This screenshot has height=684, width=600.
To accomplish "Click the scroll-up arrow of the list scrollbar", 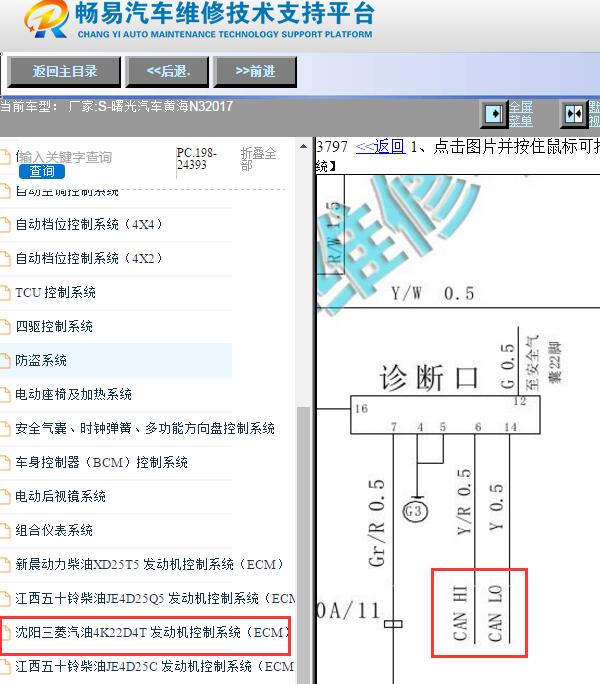I will 303,147.
